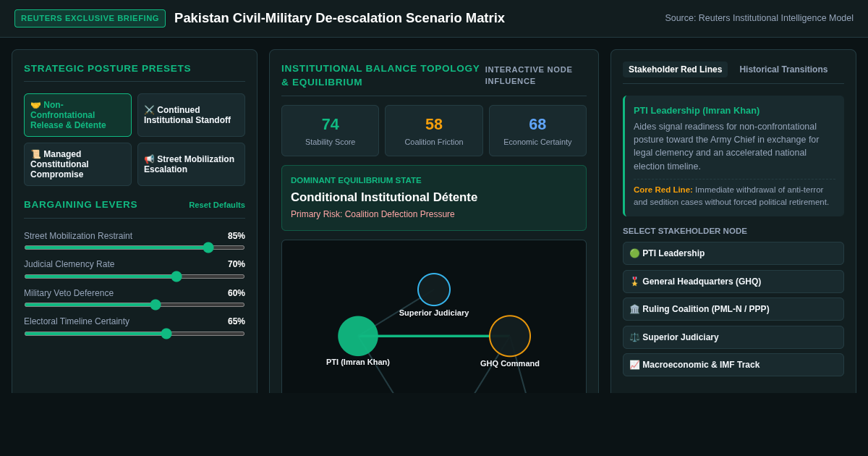Viewport: 868px width, 456px height.
Task: Click the 85% Street Mobilization value
Action: pos(237,236)
